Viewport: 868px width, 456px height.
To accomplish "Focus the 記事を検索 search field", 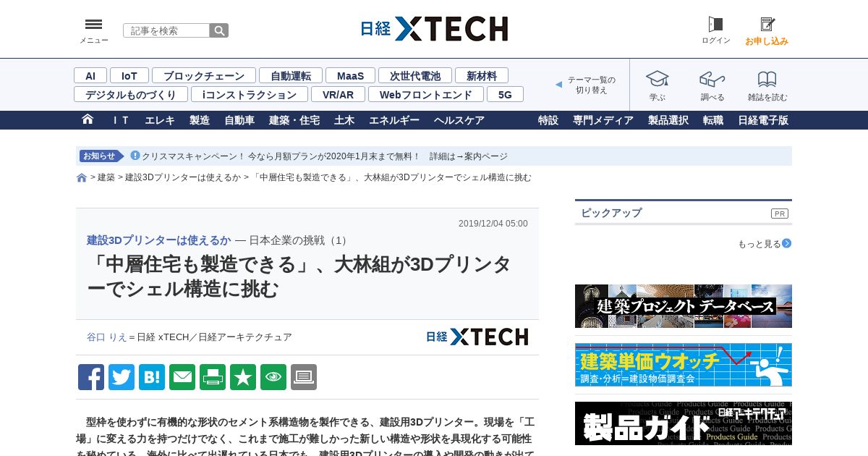I will 166,30.
